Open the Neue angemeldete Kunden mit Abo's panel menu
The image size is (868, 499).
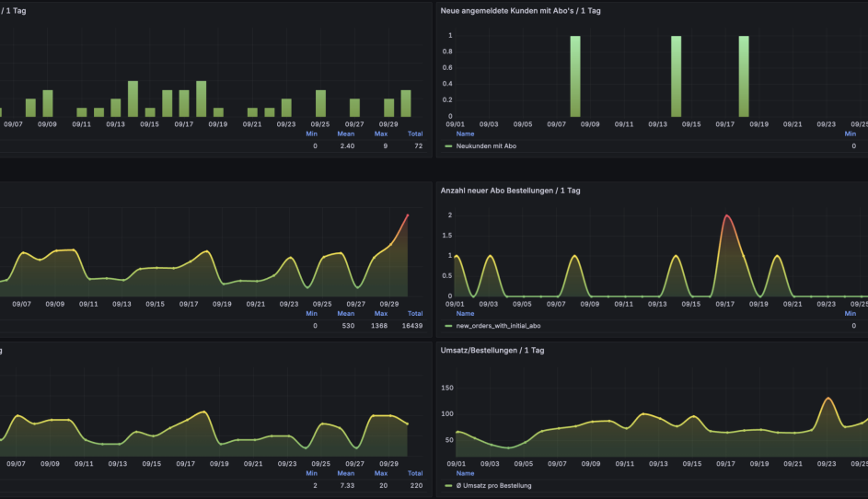tap(520, 11)
